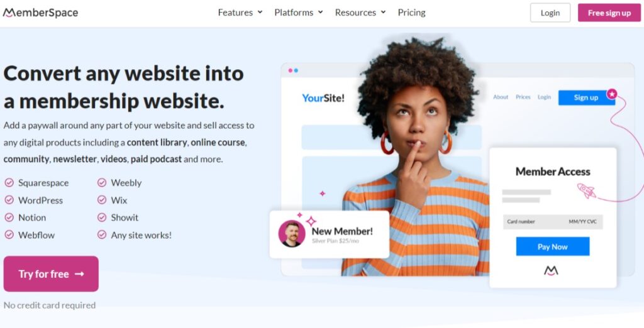Click the Free sign up button
The height and width of the screenshot is (328, 644).
click(609, 13)
